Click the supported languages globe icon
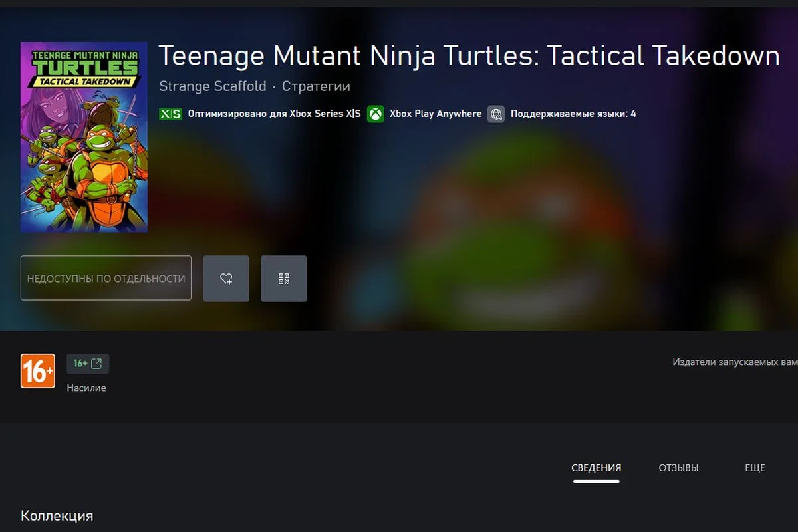The height and width of the screenshot is (532, 798). pyautogui.click(x=496, y=114)
